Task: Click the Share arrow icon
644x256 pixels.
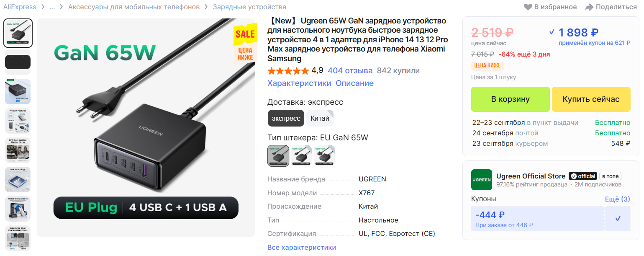Action: 589,7
